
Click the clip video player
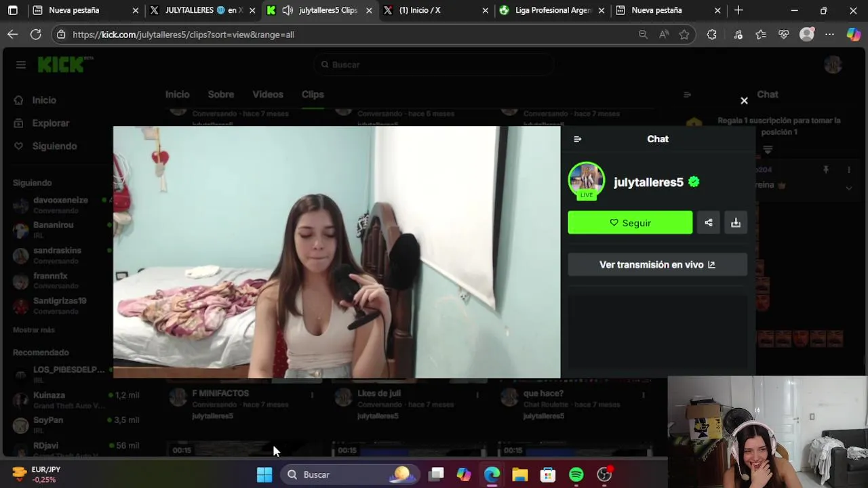tap(336, 252)
